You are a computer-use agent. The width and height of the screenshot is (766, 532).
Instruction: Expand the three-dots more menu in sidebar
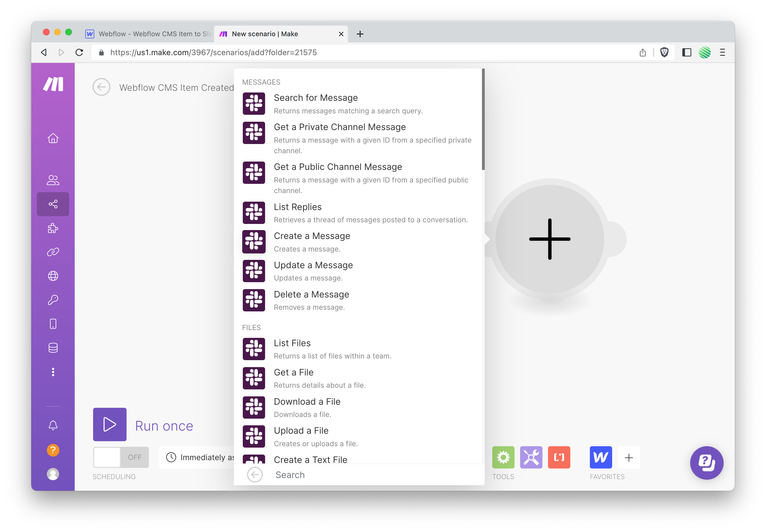point(53,372)
